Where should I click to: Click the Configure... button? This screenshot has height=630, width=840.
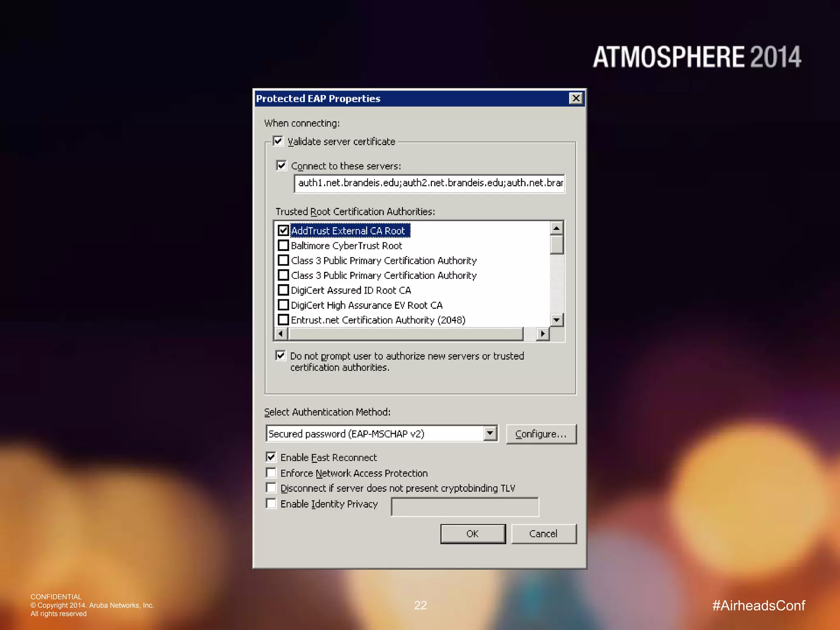(x=541, y=434)
